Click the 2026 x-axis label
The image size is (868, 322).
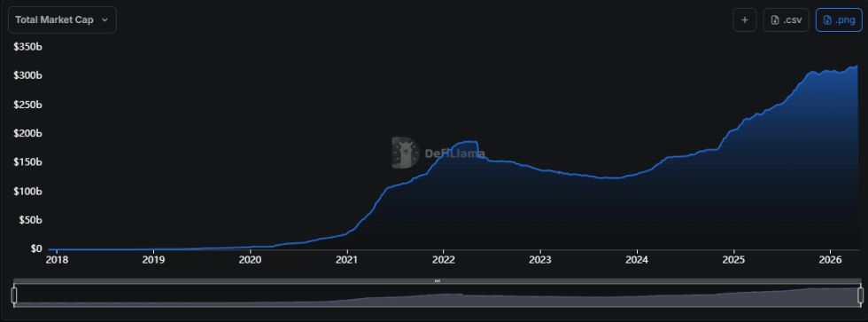click(831, 259)
